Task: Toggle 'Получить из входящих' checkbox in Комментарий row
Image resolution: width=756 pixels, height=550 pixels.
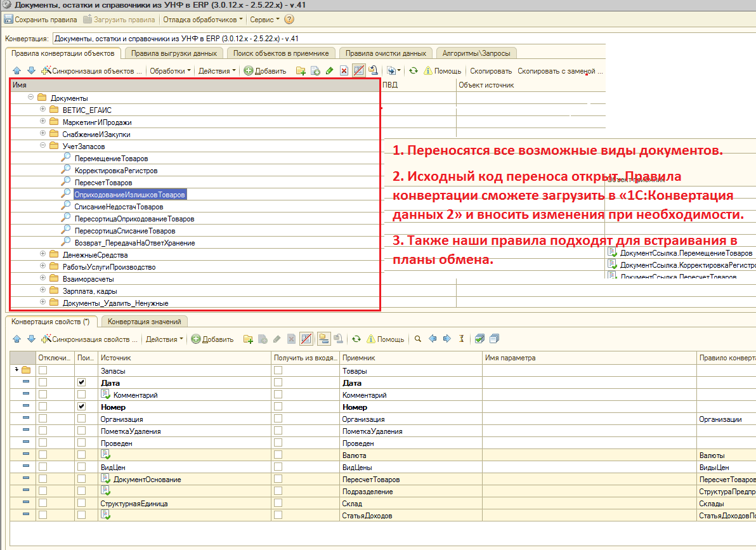Action: coord(278,394)
